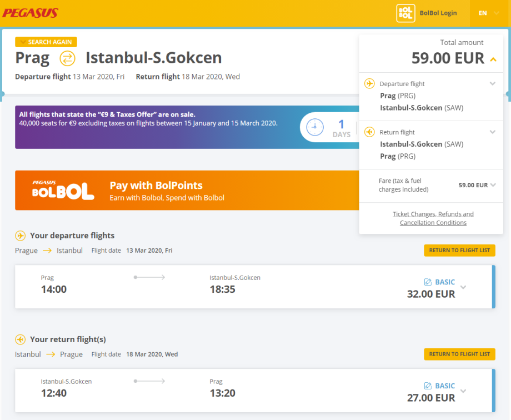
Task: Click RETURN TO FLIGHT LIST for departure flights
Action: coord(459,250)
